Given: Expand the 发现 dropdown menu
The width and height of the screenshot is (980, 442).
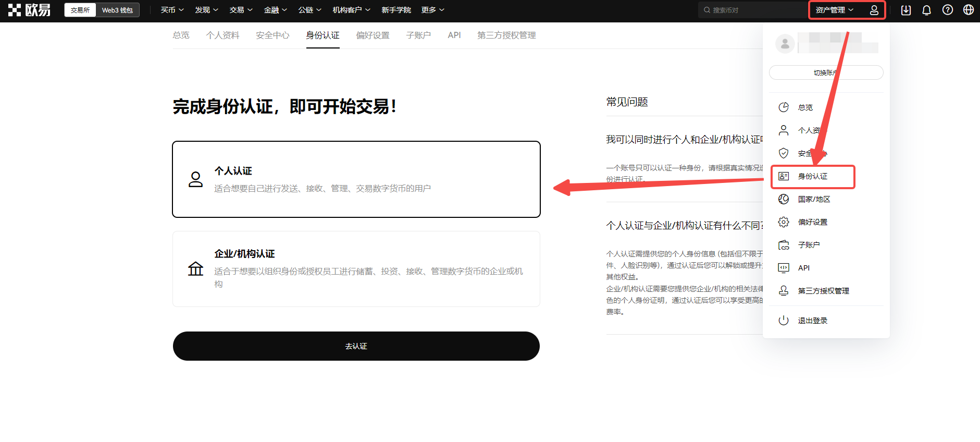Looking at the screenshot, I should click(x=207, y=10).
